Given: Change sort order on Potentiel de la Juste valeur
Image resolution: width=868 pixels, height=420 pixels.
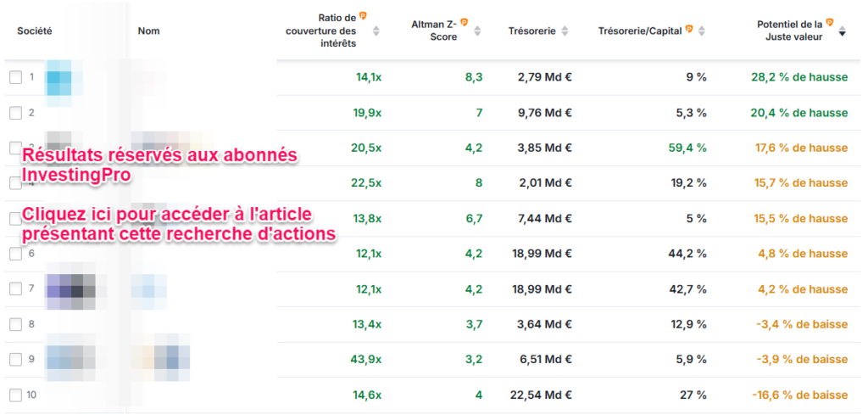Looking at the screenshot, I should [842, 31].
